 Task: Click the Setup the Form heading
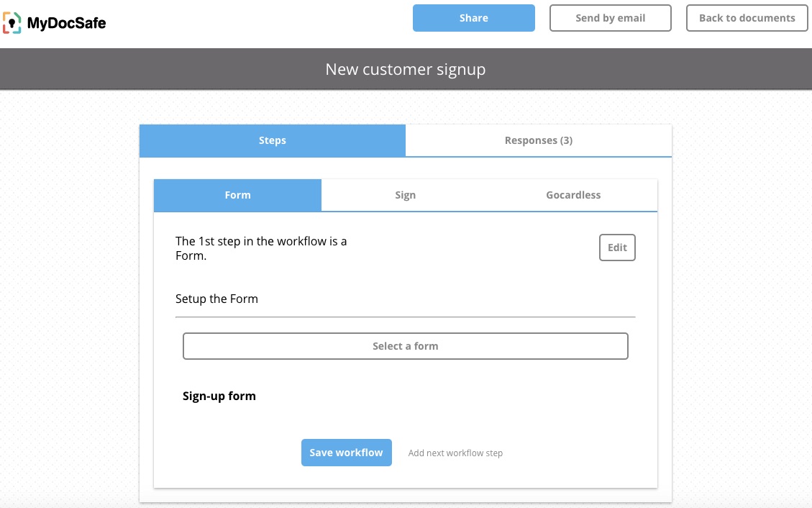[x=216, y=299]
